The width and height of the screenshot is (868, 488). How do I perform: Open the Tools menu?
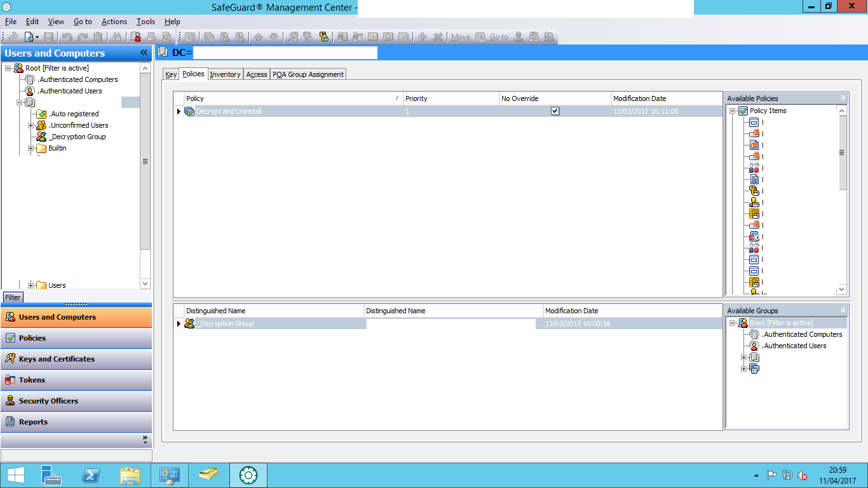[x=146, y=22]
